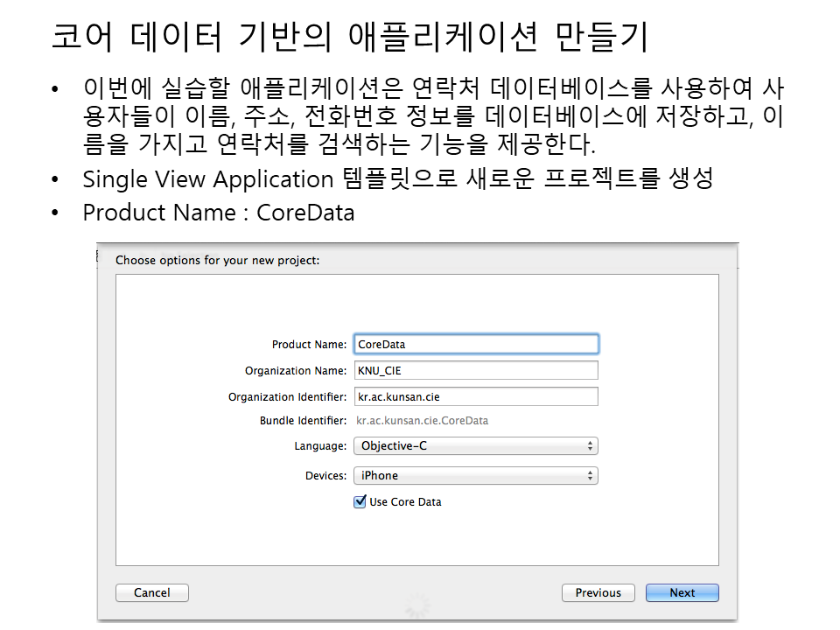Click the greyed Bundle Identifier value text
Screen dimensions: 840x630
point(422,421)
